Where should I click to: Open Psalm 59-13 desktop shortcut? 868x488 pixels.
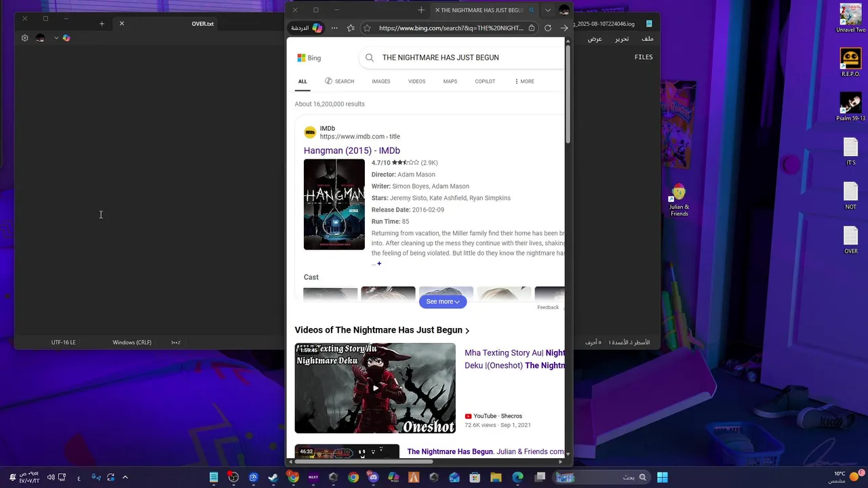point(850,107)
